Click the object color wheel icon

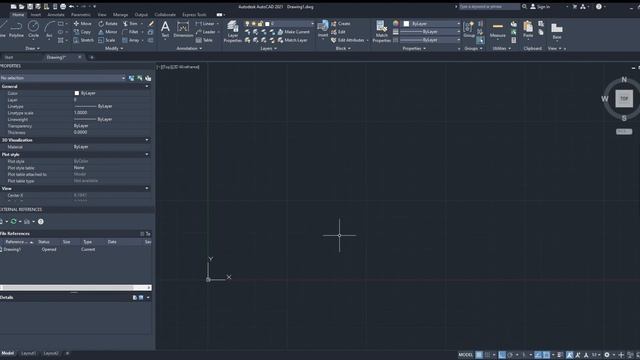click(396, 24)
